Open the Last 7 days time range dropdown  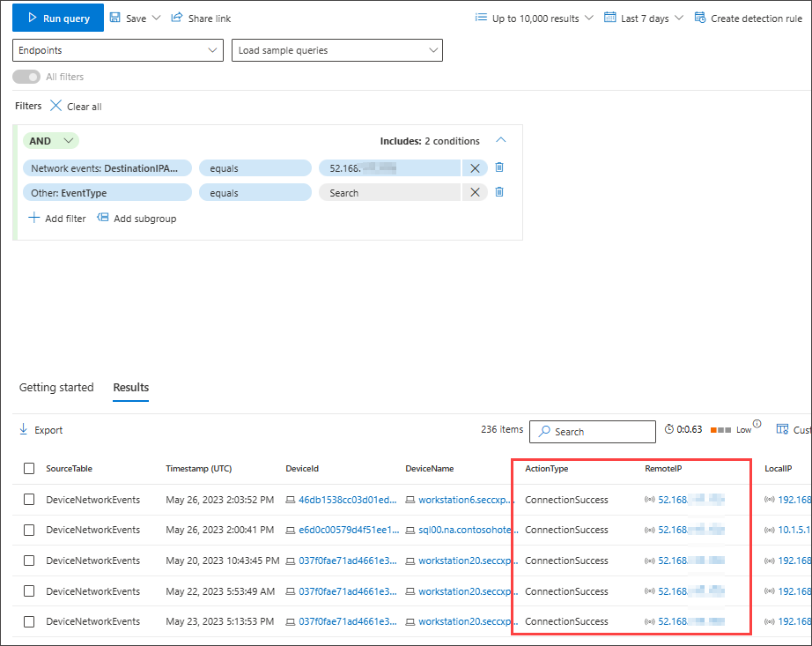pyautogui.click(x=643, y=17)
